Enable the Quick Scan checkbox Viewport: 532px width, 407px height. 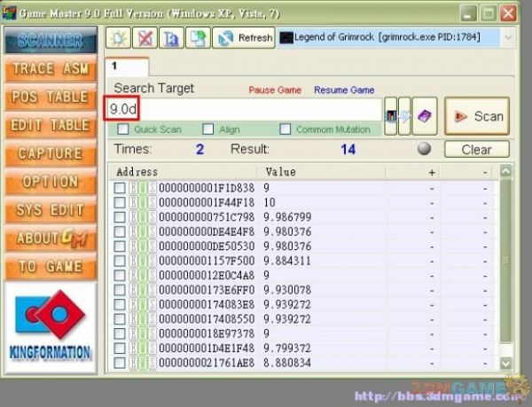123,129
